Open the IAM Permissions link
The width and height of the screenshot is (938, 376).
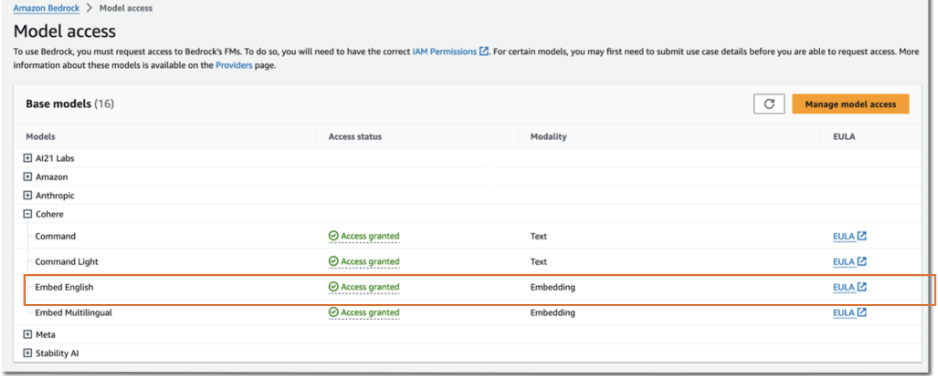click(450, 52)
